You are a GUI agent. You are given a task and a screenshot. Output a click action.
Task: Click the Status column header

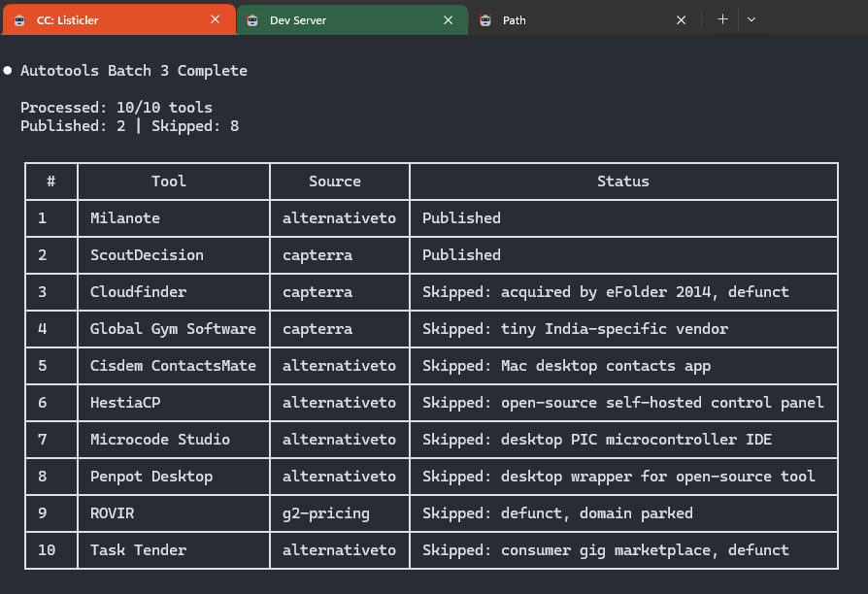point(622,181)
